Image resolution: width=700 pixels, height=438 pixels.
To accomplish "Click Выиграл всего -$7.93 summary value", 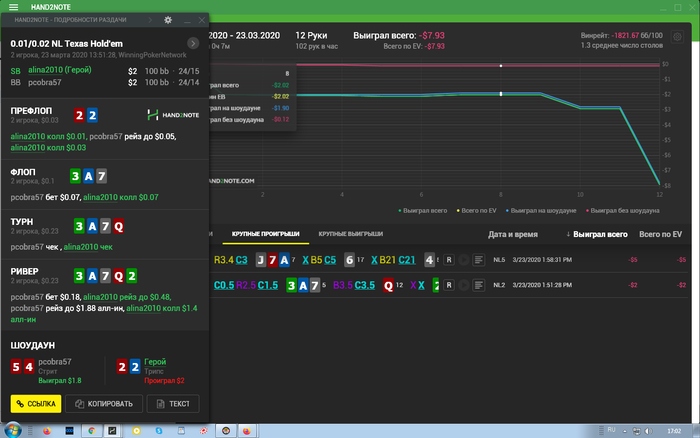I will pyautogui.click(x=432, y=35).
